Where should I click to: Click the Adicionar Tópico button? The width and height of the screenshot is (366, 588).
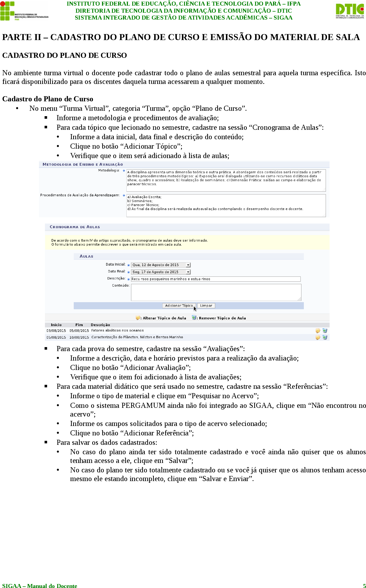click(179, 306)
